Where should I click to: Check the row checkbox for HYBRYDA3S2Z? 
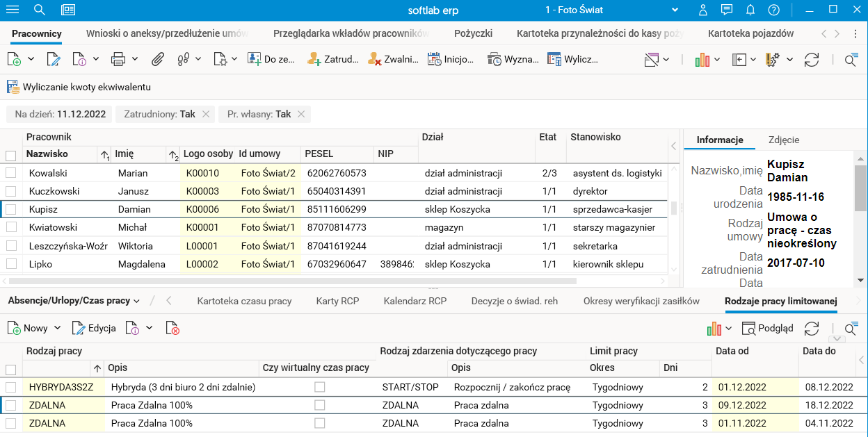[x=11, y=387]
